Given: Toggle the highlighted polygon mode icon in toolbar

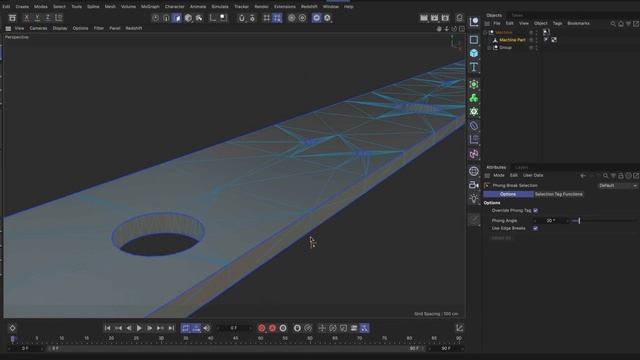Looking at the screenshot, I should pyautogui.click(x=177, y=18).
